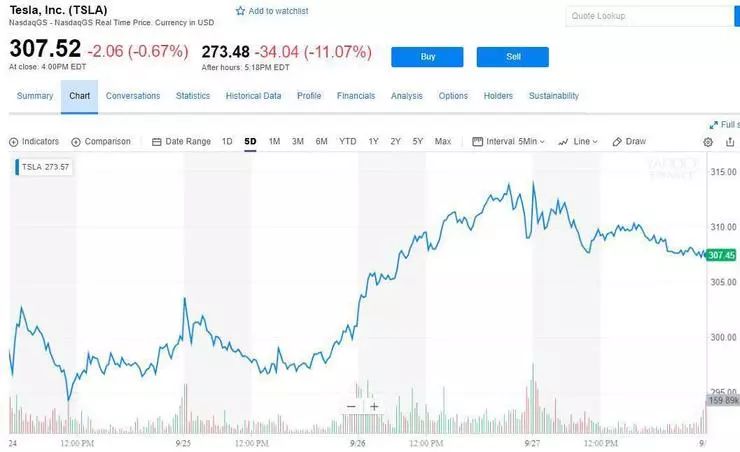740x452 pixels.
Task: Open chart settings gear icon
Action: (708, 142)
